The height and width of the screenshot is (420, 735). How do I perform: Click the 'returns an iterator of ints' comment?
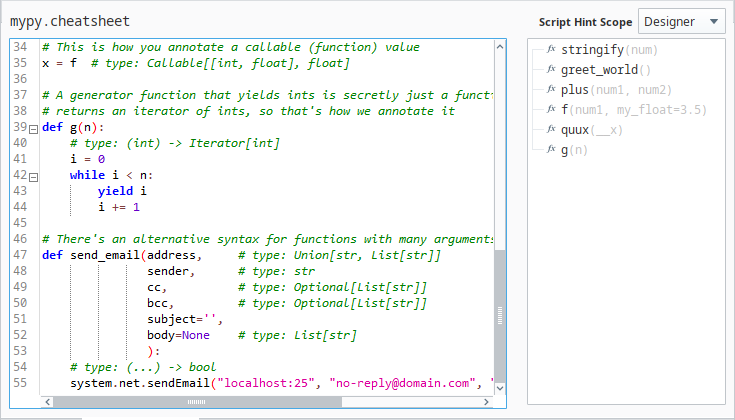248,111
